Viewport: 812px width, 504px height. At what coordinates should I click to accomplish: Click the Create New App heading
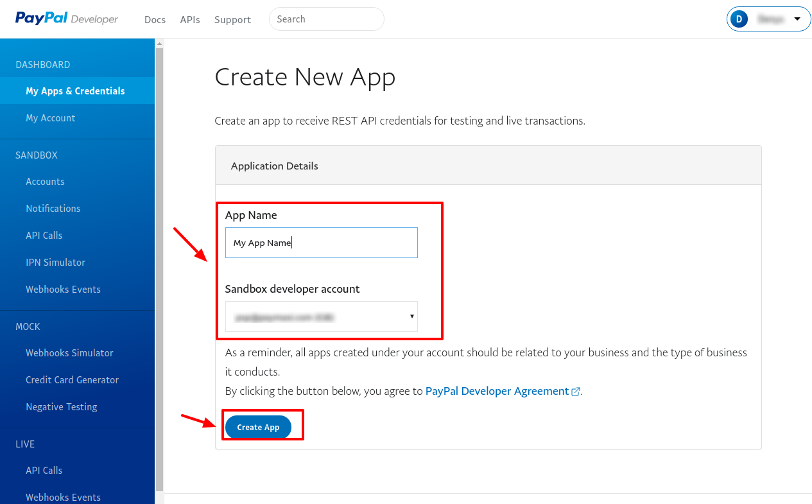(305, 77)
